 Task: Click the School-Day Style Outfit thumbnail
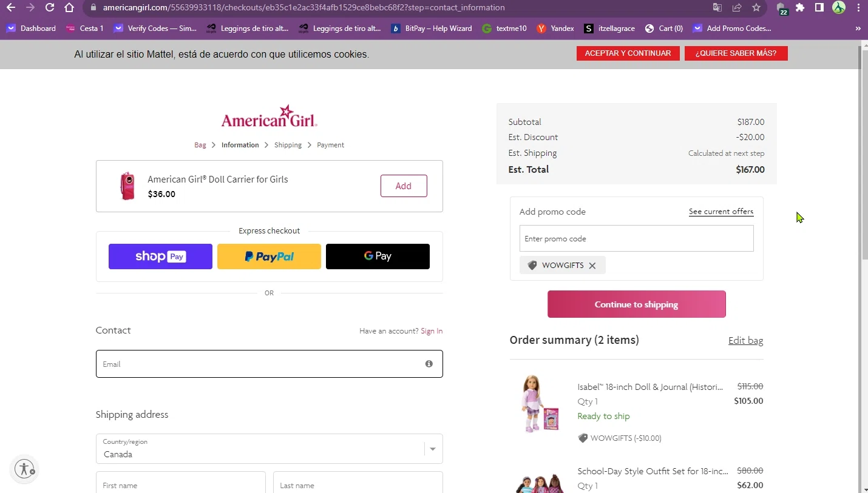[x=540, y=483]
